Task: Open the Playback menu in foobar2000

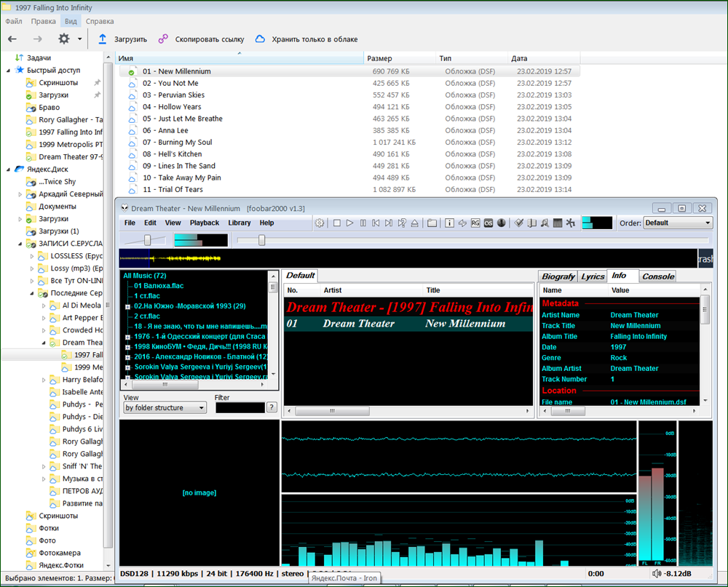Action: point(205,223)
